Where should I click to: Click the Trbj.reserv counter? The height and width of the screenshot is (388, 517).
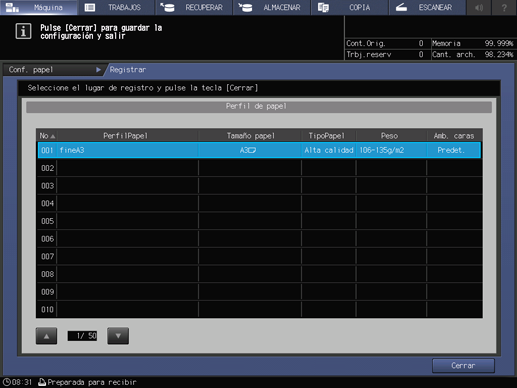coord(385,54)
